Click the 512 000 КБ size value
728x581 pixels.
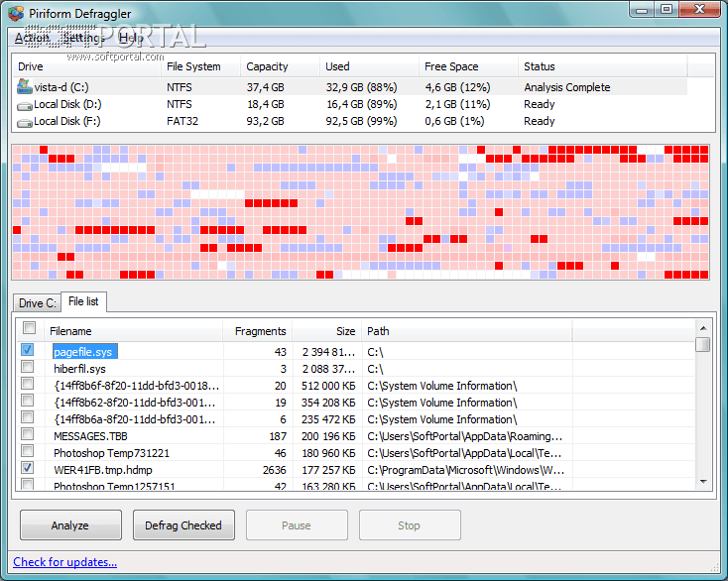[x=328, y=386]
